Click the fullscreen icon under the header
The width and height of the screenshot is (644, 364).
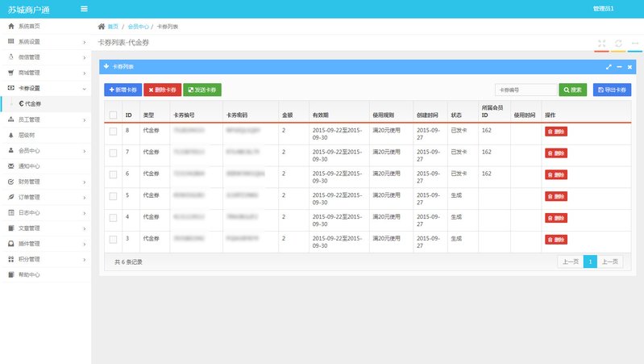pos(602,44)
